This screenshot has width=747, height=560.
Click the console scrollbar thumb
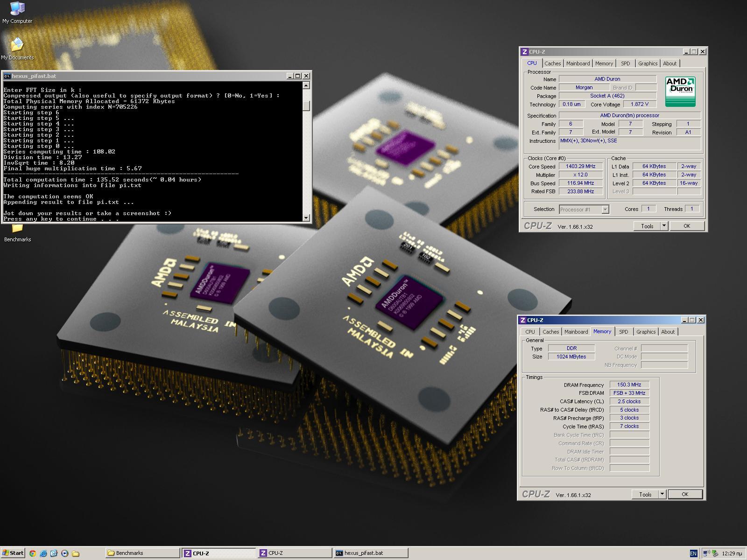pyautogui.click(x=306, y=106)
